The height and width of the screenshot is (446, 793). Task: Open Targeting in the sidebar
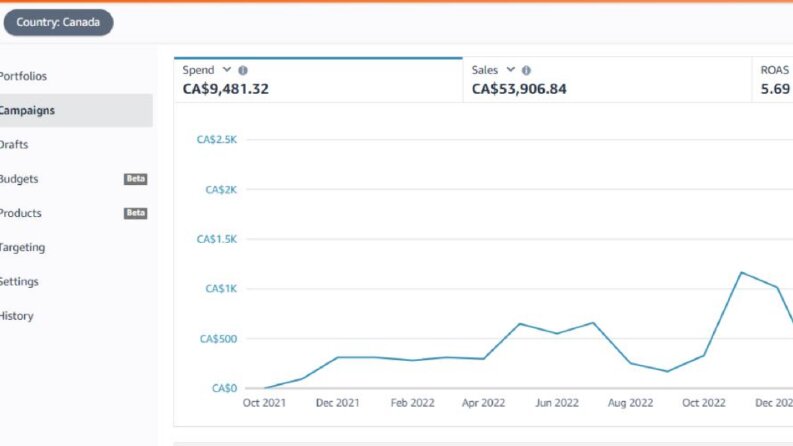click(22, 247)
